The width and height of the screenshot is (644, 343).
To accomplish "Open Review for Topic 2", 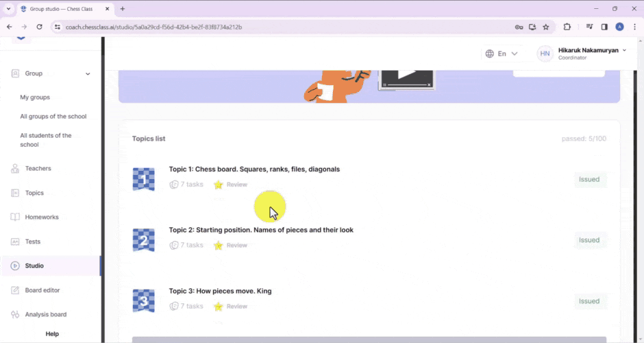I will coord(237,246).
